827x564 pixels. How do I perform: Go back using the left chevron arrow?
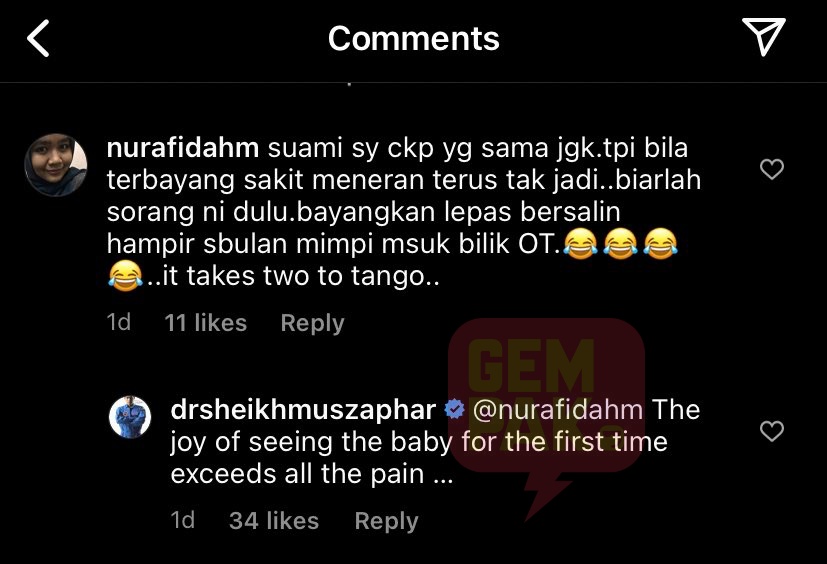click(38, 38)
